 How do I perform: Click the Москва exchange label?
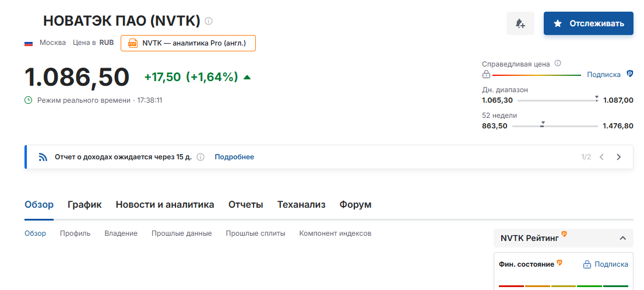[x=52, y=43]
